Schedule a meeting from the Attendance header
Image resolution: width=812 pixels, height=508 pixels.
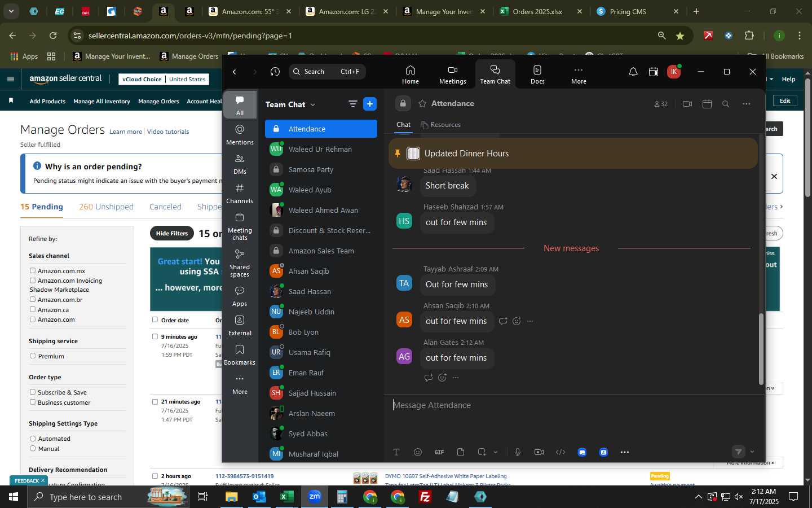(x=707, y=104)
